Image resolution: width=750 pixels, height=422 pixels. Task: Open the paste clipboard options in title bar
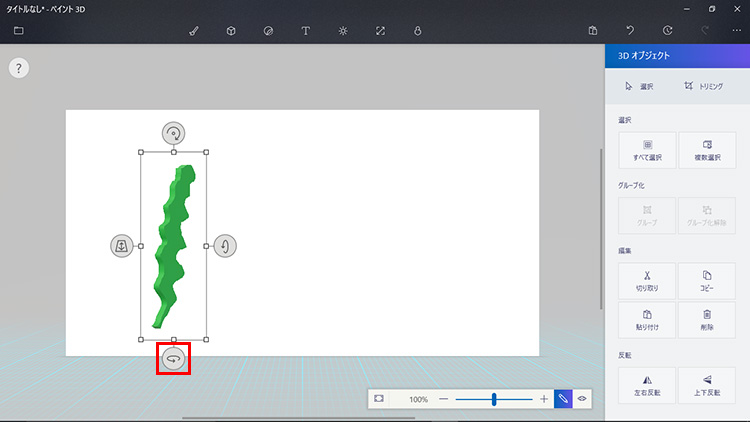click(593, 31)
